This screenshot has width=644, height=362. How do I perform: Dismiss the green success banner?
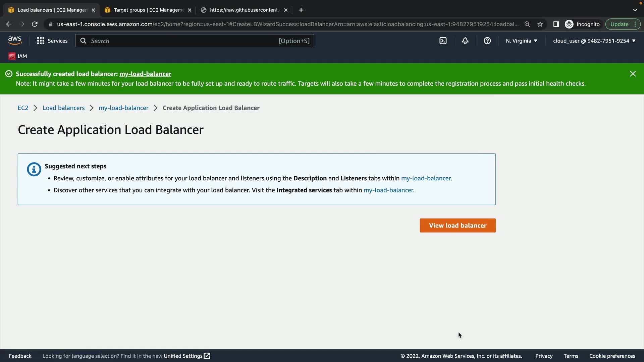pos(633,74)
